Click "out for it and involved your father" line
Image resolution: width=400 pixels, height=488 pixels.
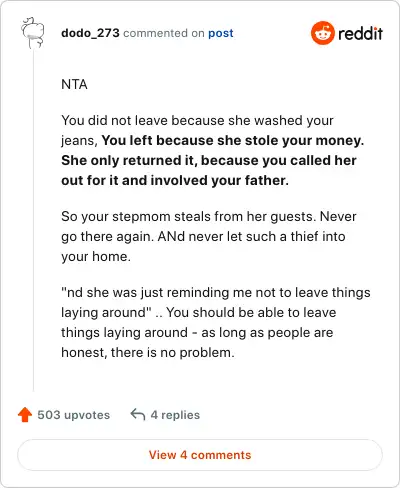[x=175, y=180]
